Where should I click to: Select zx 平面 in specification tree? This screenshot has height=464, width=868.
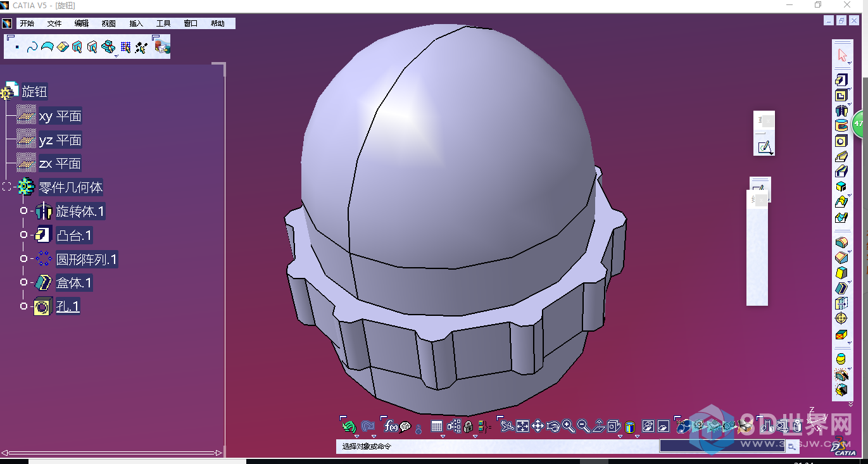tap(60, 163)
